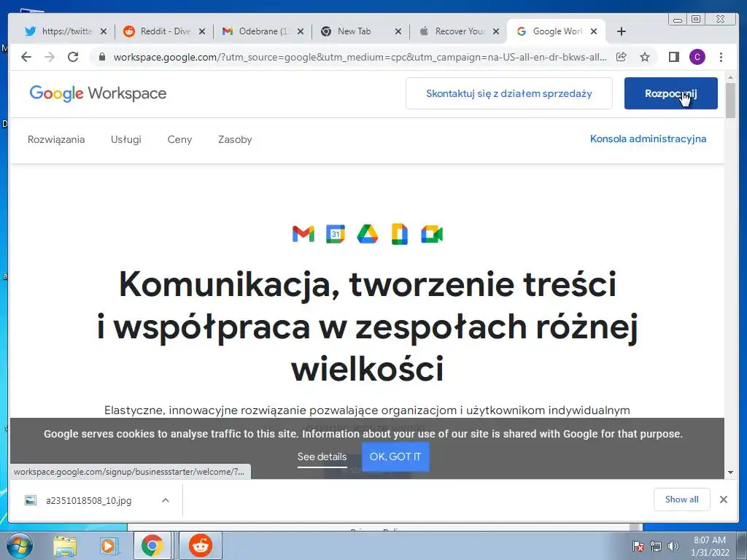Screen dimensions: 747x560
Task: Click the Google Workspace logo
Action: click(x=98, y=93)
